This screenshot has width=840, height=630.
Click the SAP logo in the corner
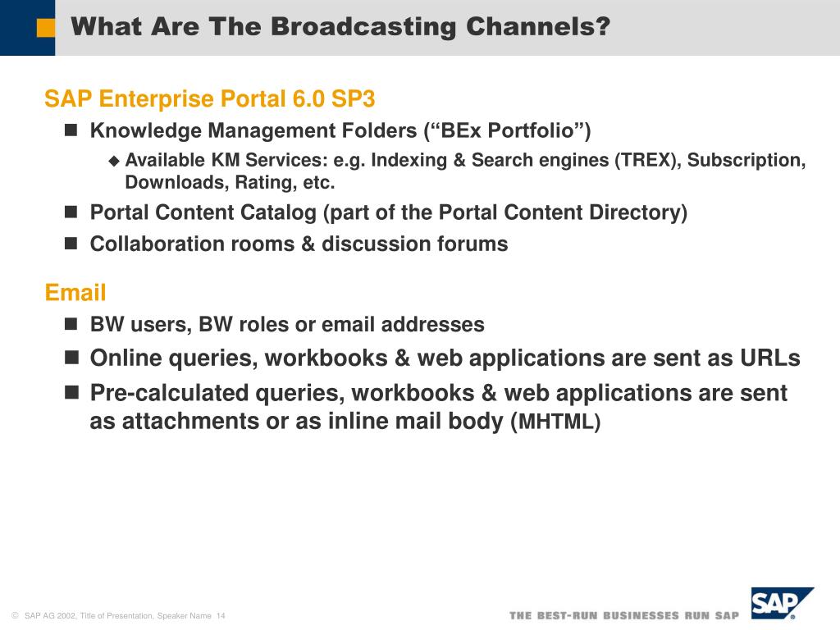[x=782, y=603]
